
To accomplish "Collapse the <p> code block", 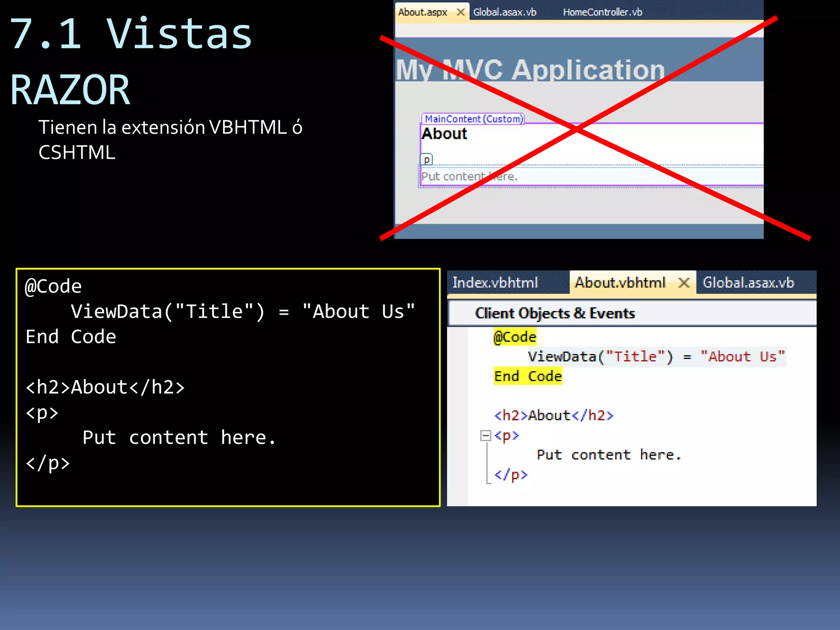I will (486, 436).
